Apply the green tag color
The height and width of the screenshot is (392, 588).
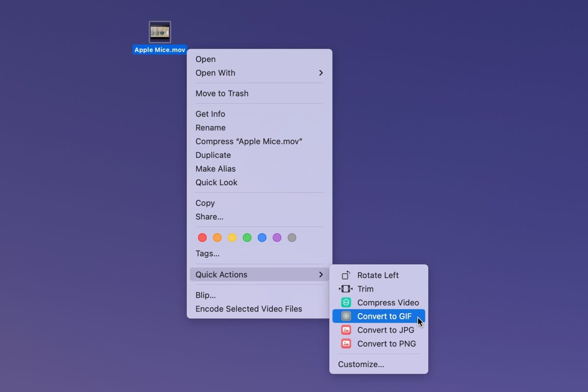pyautogui.click(x=247, y=237)
